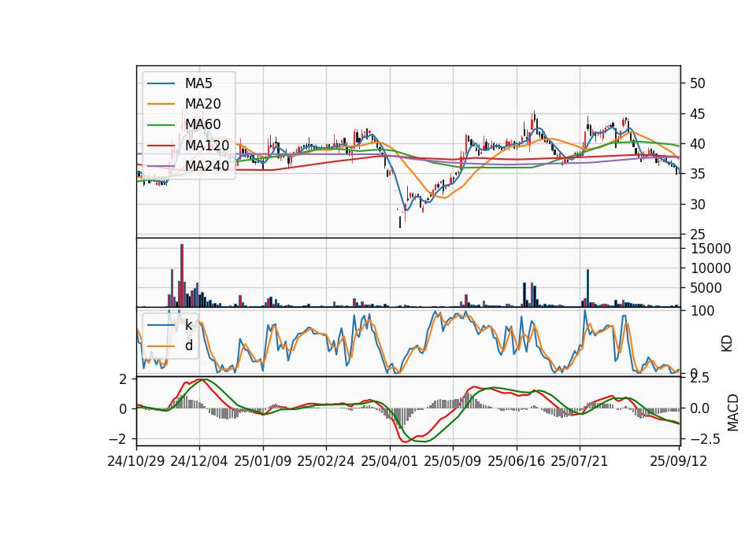
Task: Click the volume axis value 10000
Action: (710, 268)
